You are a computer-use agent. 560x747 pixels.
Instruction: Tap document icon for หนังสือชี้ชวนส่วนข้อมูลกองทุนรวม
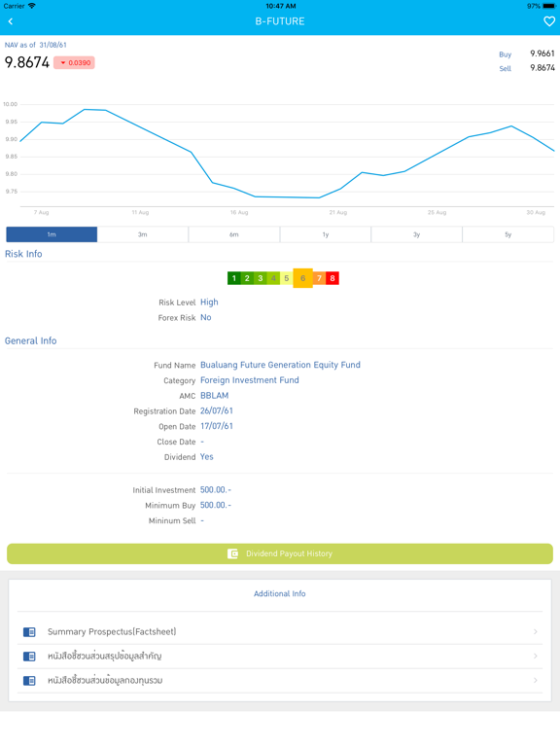(x=29, y=680)
